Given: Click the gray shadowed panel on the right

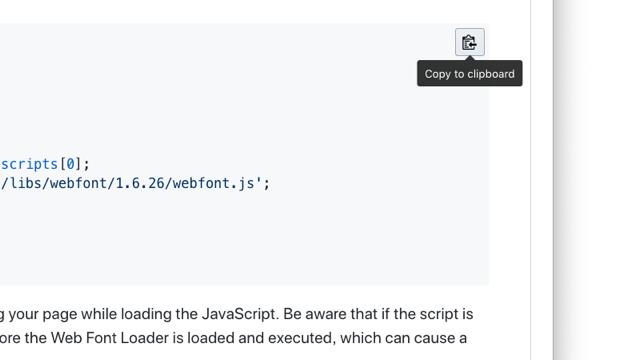Looking at the screenshot, I should 596,180.
